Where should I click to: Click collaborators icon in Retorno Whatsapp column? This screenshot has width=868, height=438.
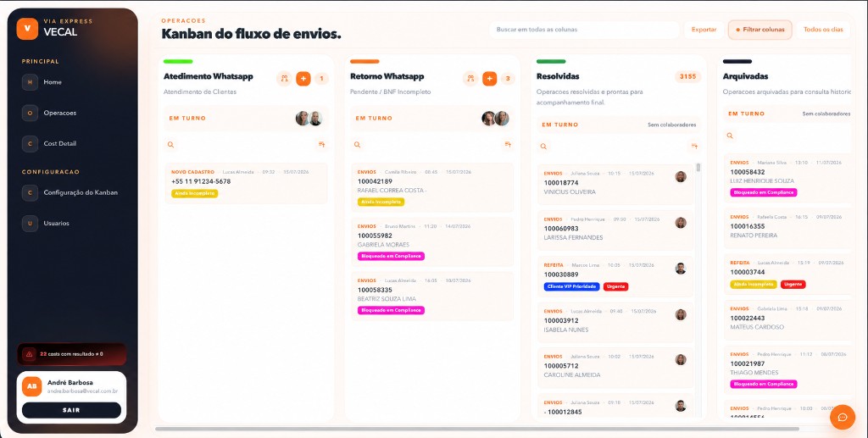[x=470, y=79]
